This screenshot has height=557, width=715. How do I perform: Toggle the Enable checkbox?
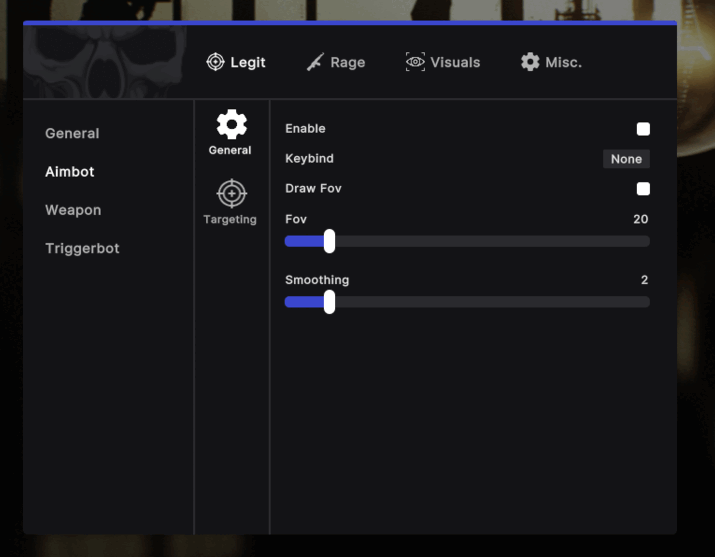643,129
